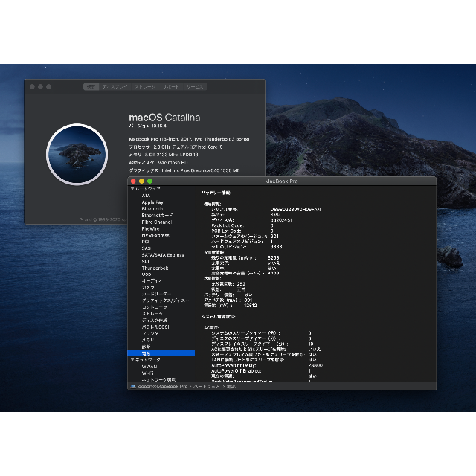Select the highlighted 電源 sidebar row
This screenshot has width=476, height=476.
tap(161, 353)
